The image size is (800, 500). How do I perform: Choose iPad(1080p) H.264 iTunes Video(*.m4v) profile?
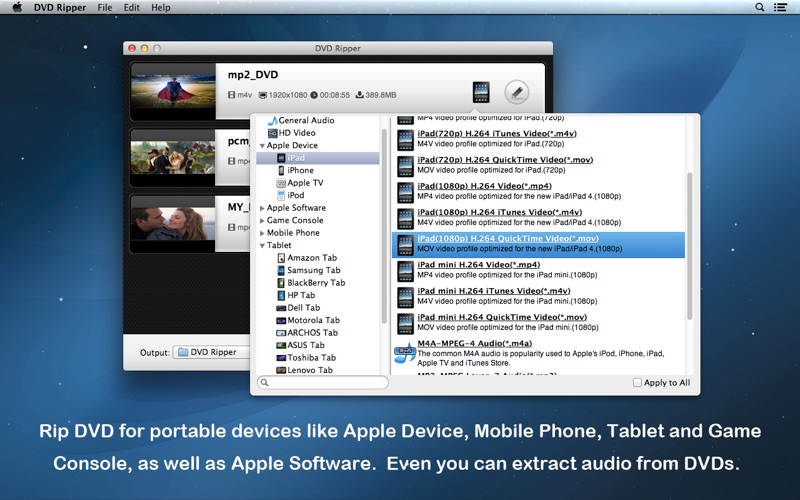(x=538, y=218)
